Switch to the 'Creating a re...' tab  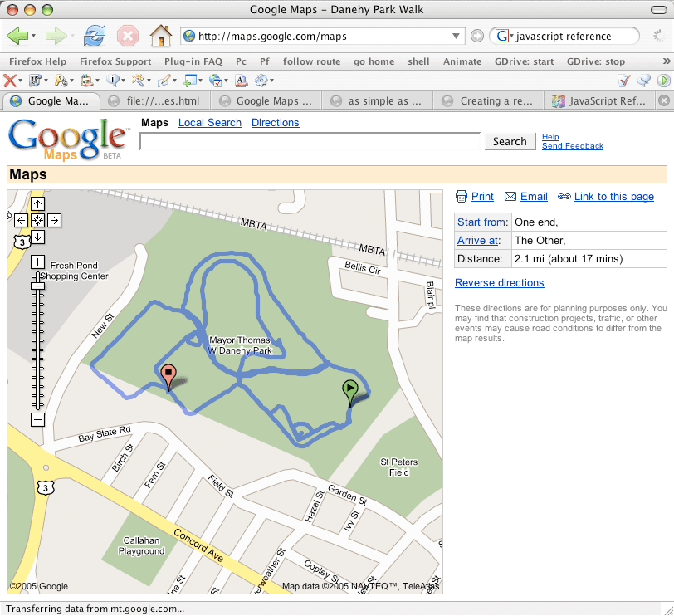(490, 101)
